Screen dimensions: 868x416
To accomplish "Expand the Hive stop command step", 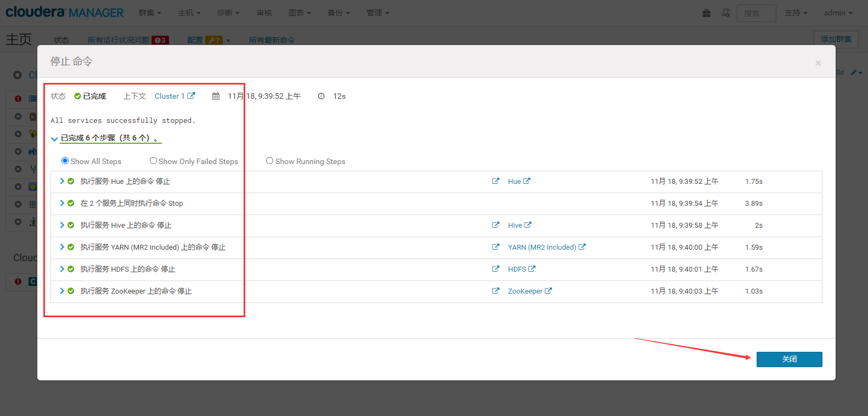I will tap(62, 225).
